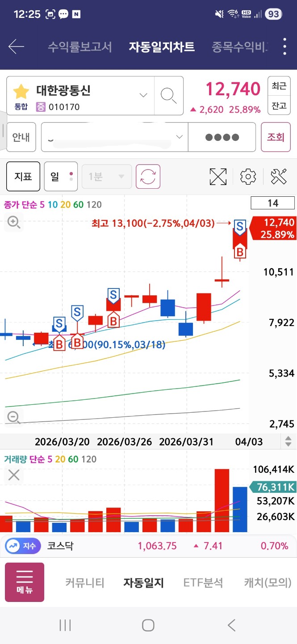Click the chart panel resize up-down arrows
The image size is (297, 644).
[289, 441]
